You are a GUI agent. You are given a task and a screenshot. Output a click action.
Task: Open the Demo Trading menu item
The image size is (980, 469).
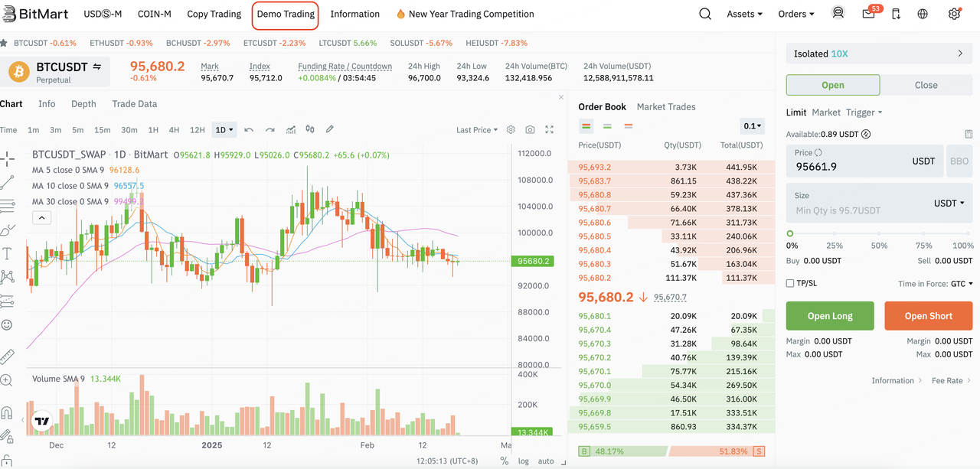tap(286, 14)
